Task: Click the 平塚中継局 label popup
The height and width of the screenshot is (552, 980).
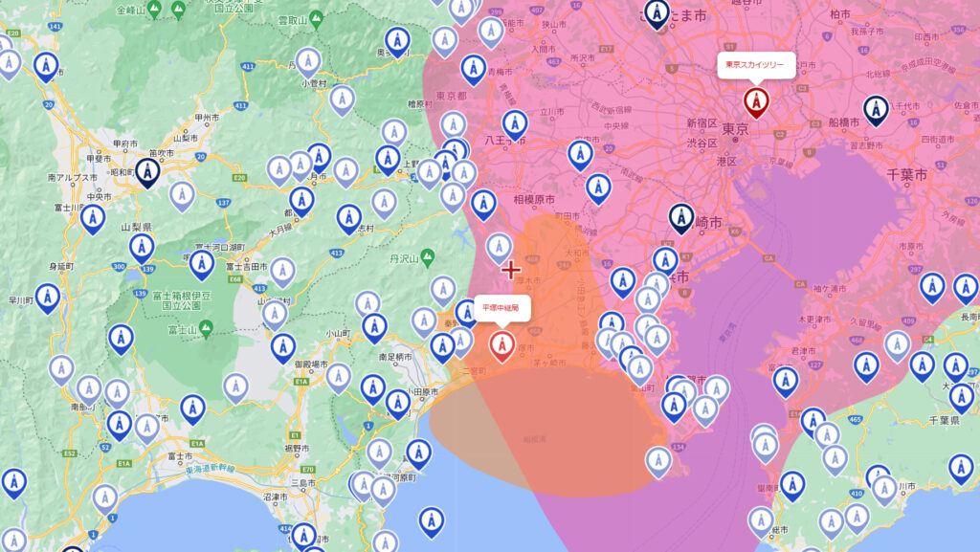Action: coord(501,309)
